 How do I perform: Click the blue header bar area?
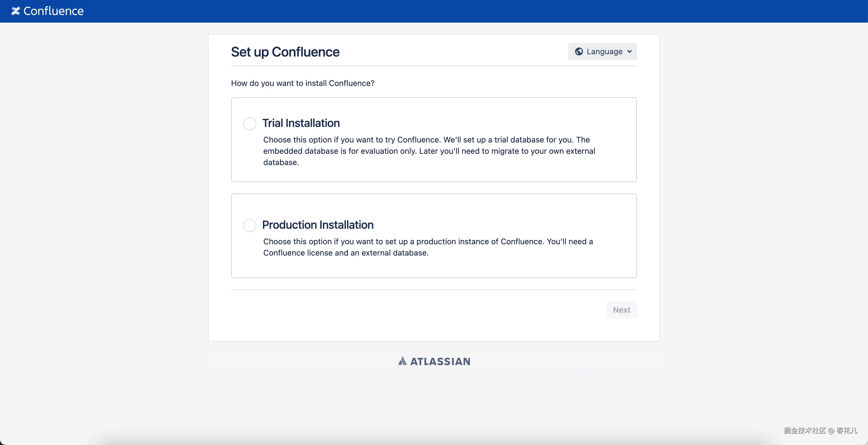(x=438, y=11)
